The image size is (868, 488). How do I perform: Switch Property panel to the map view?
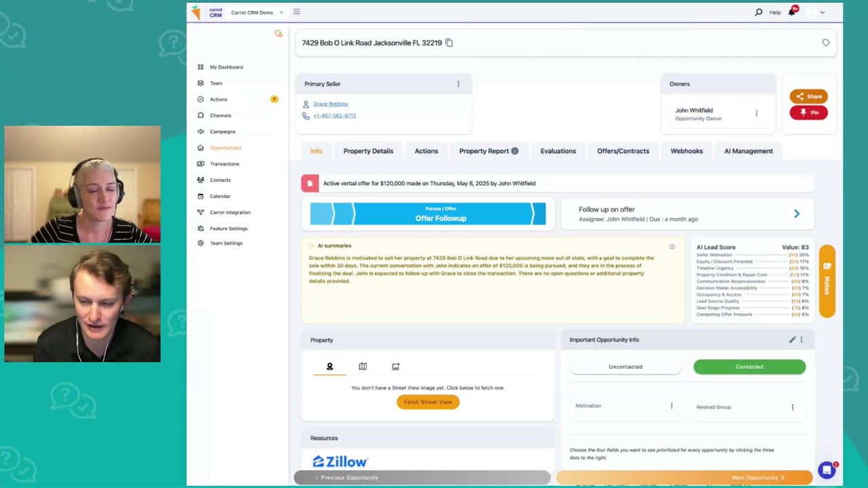point(363,367)
